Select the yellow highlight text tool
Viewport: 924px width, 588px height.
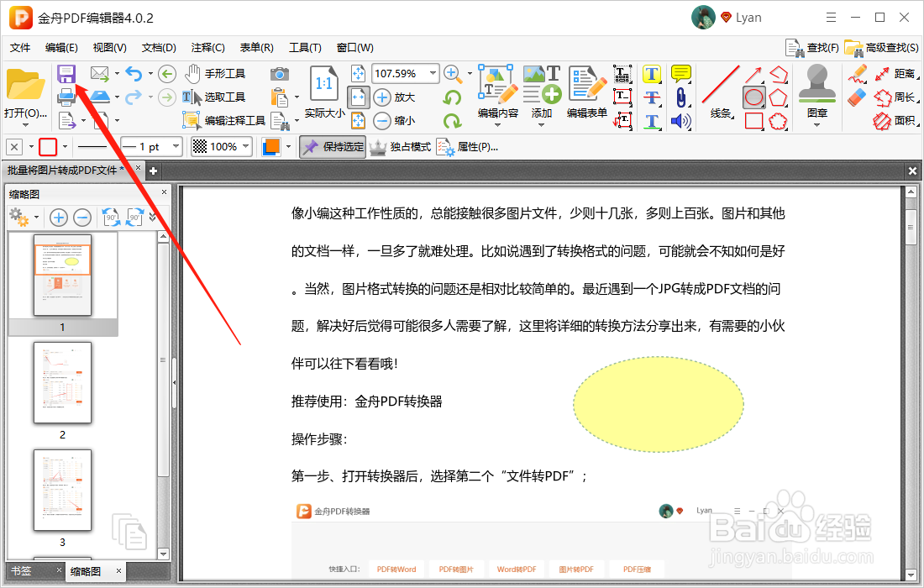point(652,74)
